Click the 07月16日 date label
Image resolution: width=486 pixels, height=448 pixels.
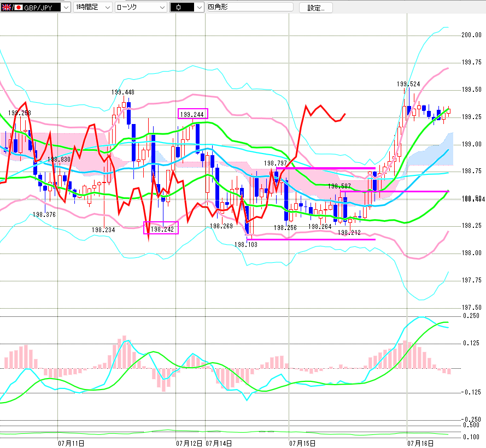pos(420,443)
